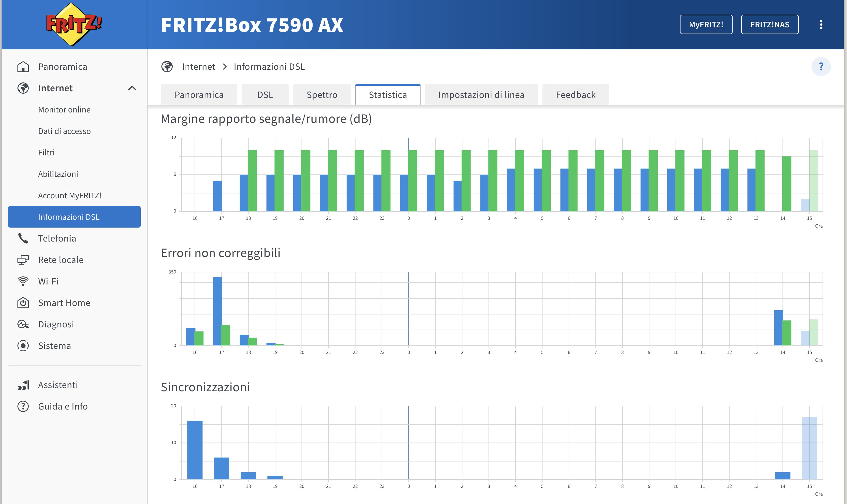Click the sync bar at hour 16
The height and width of the screenshot is (504, 847).
click(195, 450)
